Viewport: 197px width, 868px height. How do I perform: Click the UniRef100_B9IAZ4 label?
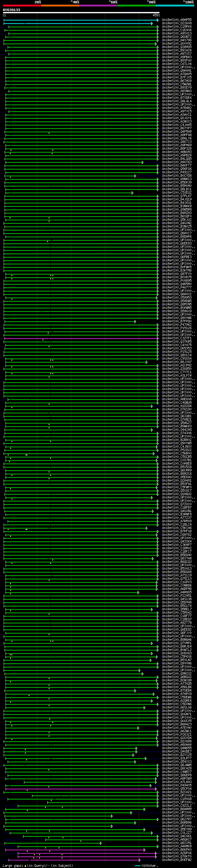176,50
